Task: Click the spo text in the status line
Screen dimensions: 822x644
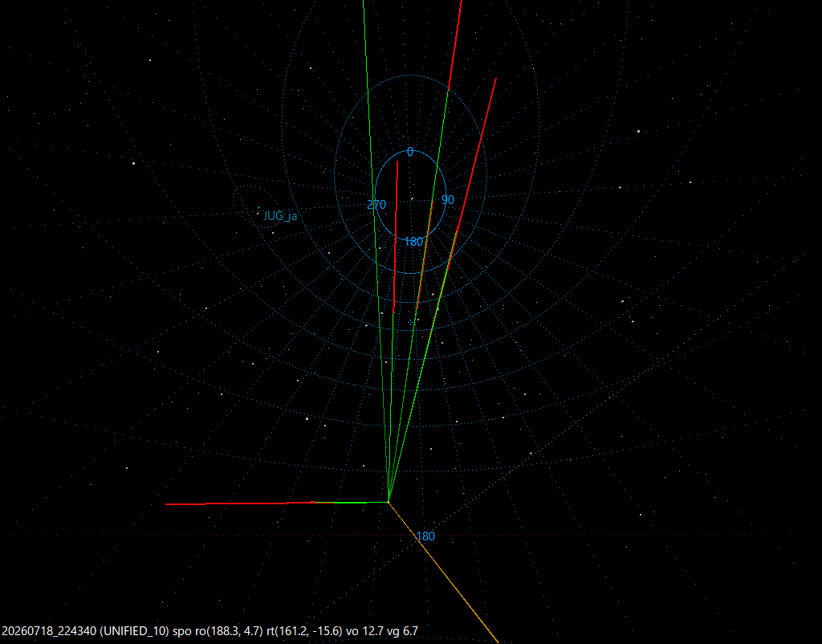Action: 182,631
